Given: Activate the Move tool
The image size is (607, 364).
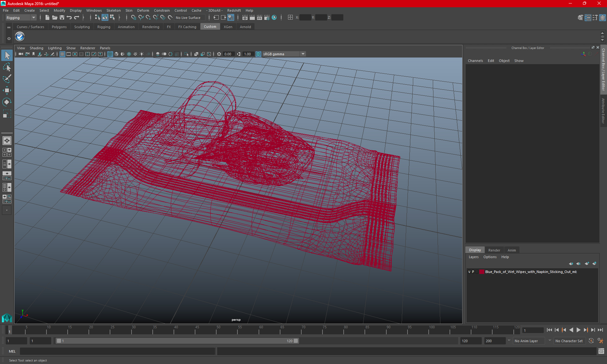Looking at the screenshot, I should click(7, 90).
